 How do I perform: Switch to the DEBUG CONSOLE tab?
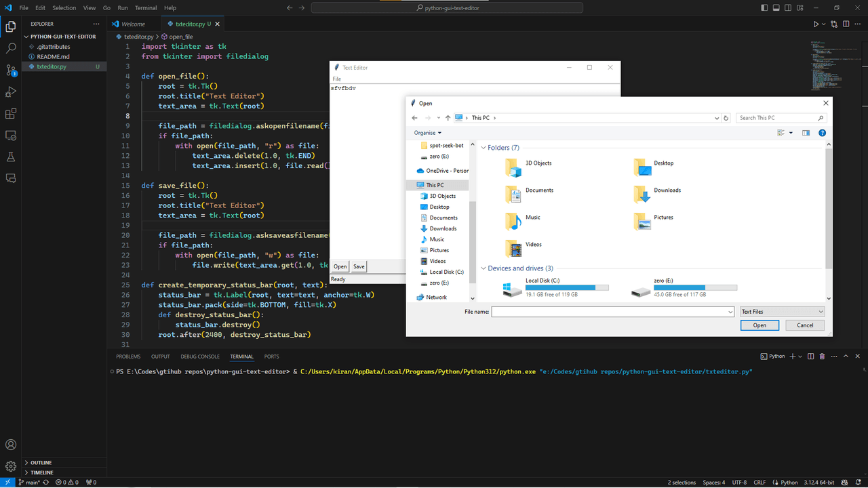coord(199,357)
